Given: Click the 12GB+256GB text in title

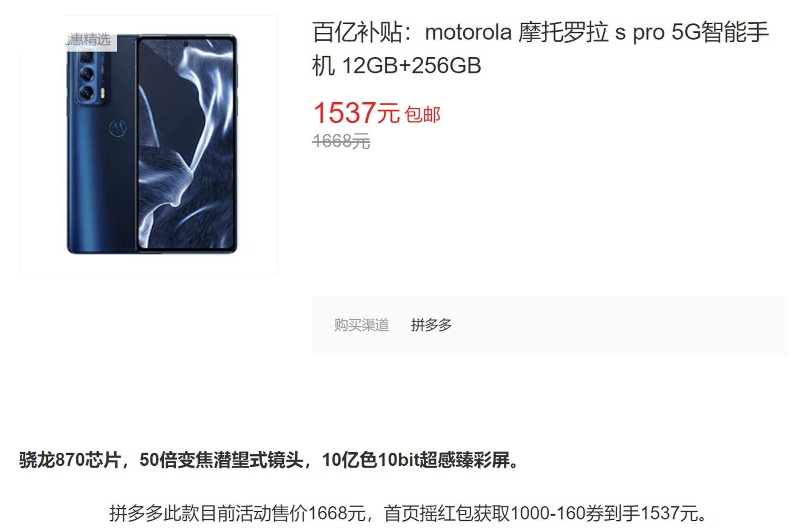Looking at the screenshot, I should point(412,66).
